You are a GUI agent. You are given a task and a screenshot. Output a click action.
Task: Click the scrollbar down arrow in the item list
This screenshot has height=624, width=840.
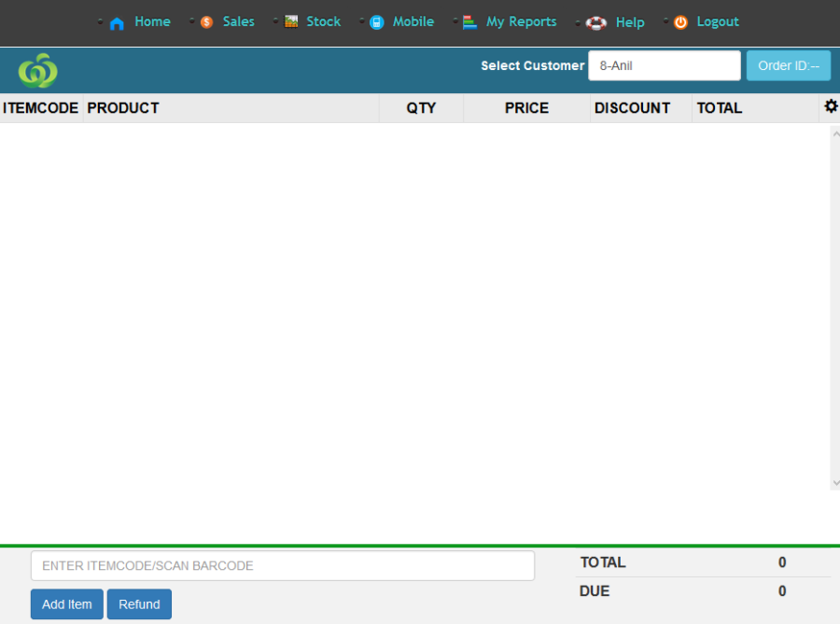(835, 482)
